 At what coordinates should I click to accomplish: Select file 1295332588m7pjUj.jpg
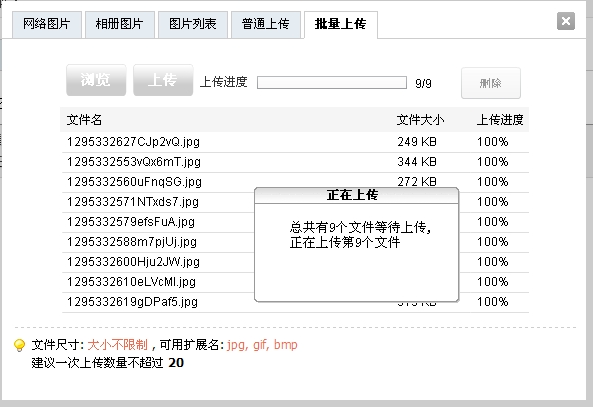pyautogui.click(x=132, y=242)
